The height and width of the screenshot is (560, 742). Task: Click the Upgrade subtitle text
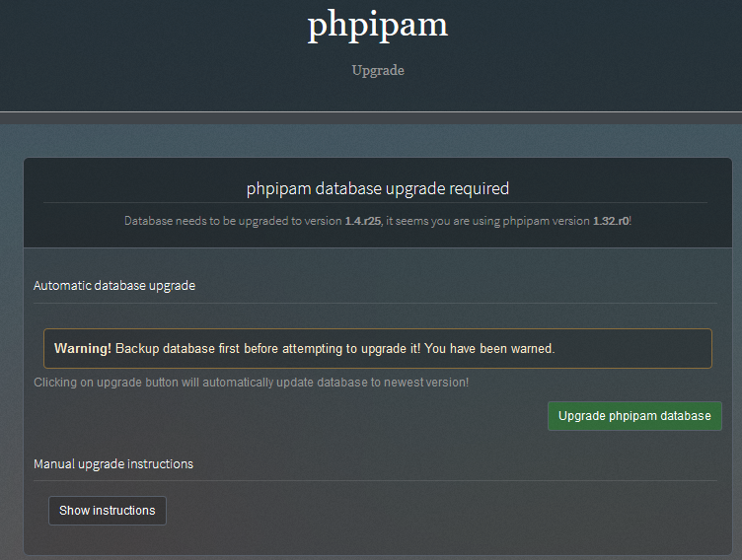click(378, 70)
